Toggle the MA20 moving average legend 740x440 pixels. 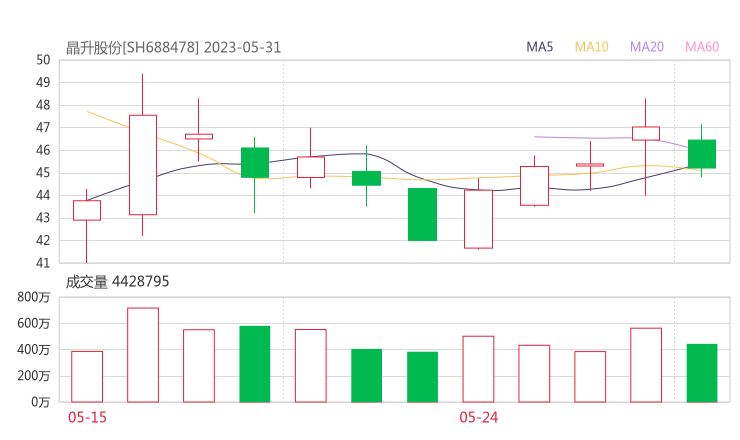pyautogui.click(x=646, y=47)
